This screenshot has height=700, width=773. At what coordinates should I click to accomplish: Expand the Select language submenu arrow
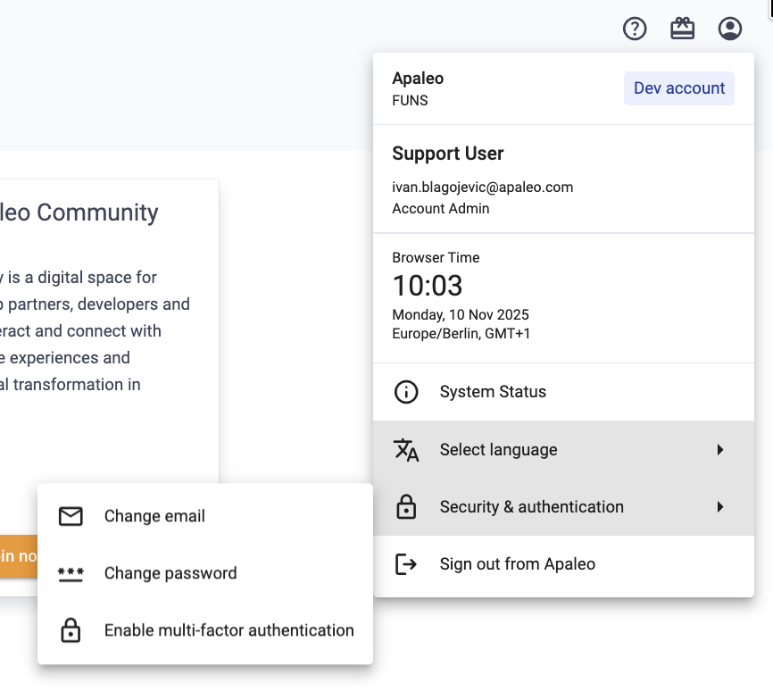[x=720, y=450]
